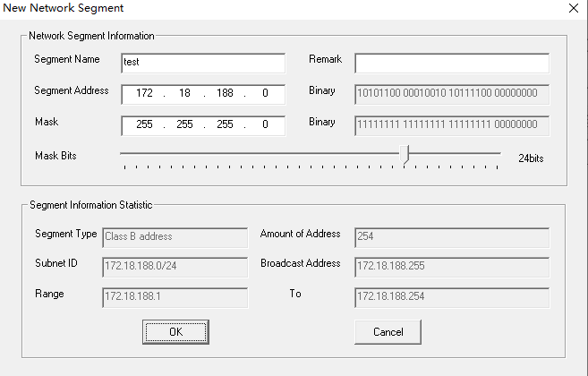Image resolution: width=588 pixels, height=376 pixels.
Task: Click the Broadcast Address label
Action: click(x=301, y=263)
